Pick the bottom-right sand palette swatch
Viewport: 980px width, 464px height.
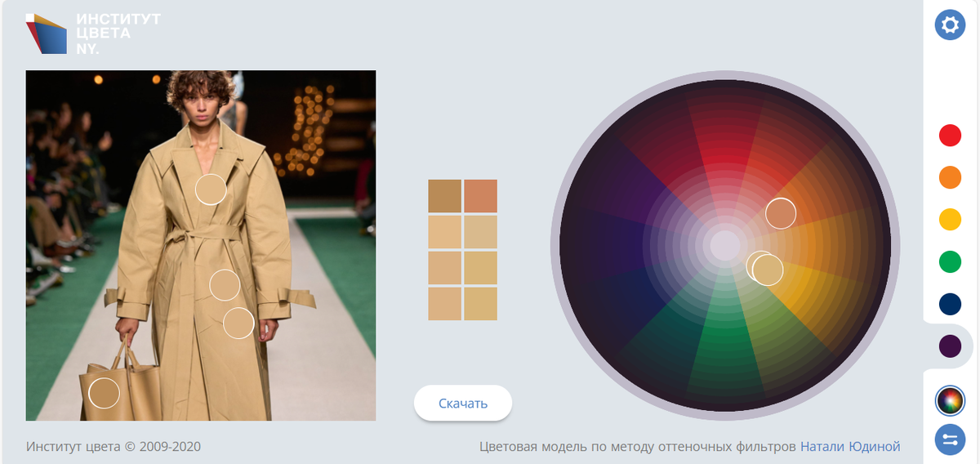click(x=481, y=304)
